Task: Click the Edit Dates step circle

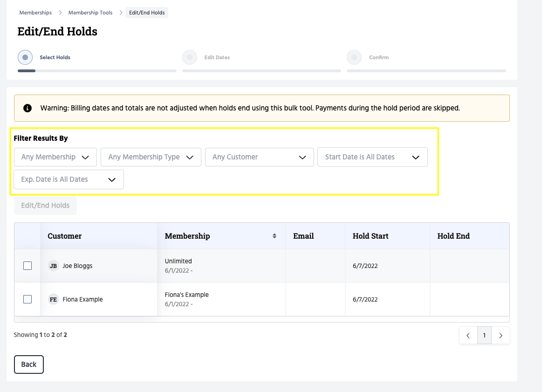Action: [x=190, y=57]
